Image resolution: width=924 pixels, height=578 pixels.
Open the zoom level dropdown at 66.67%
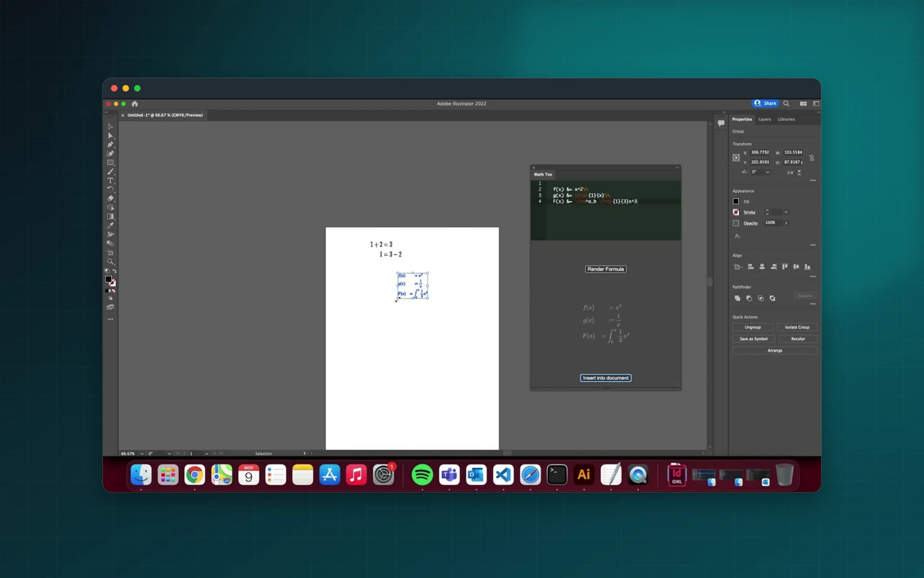[141, 454]
